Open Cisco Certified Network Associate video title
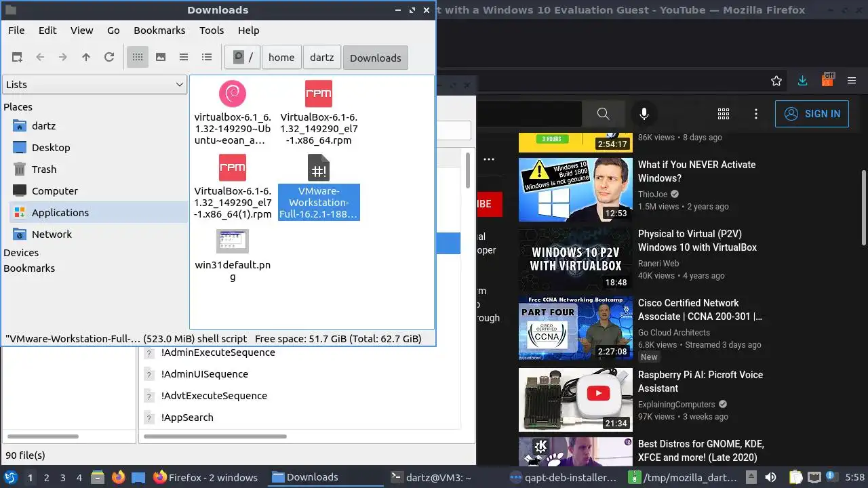This screenshot has height=488, width=868. tap(700, 310)
